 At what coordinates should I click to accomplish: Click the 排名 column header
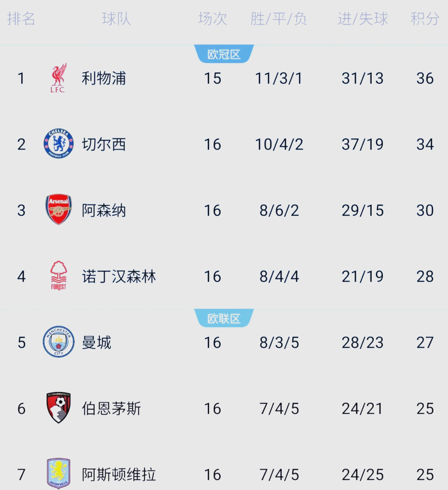(x=21, y=19)
